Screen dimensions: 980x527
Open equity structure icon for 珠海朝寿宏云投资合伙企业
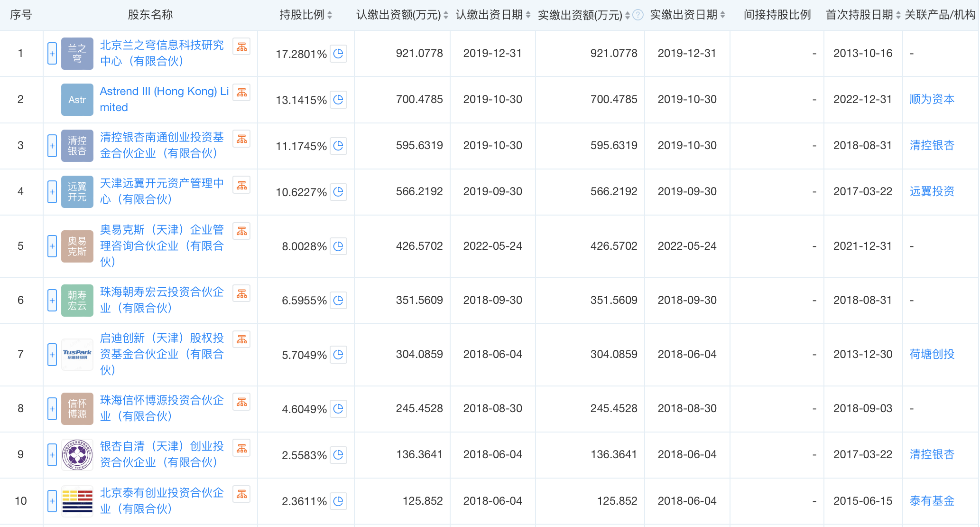(241, 294)
